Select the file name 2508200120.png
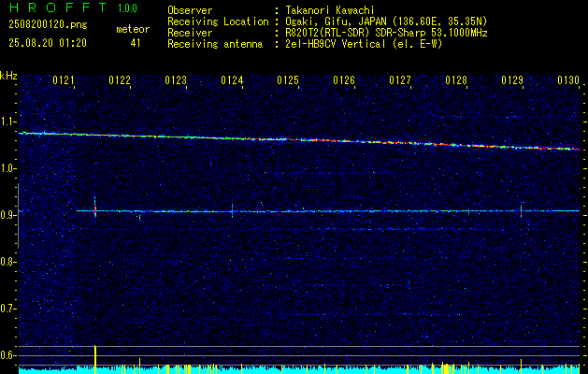The image size is (588, 374). pyautogui.click(x=48, y=25)
